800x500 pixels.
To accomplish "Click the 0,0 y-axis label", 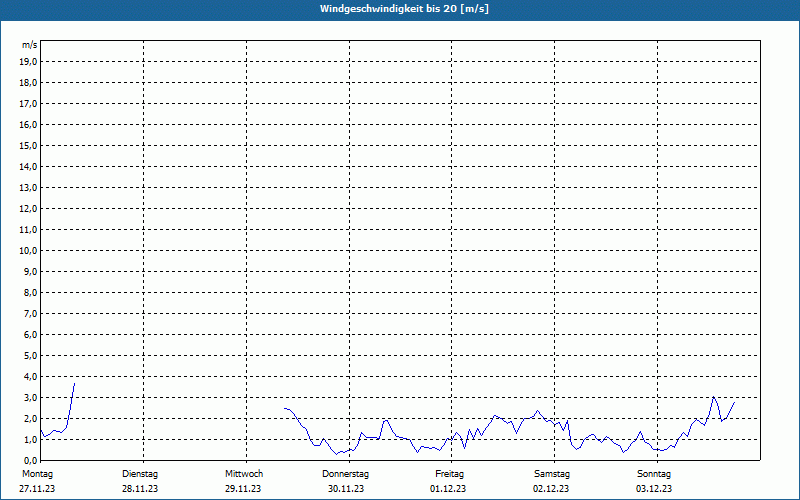I will click(32, 460).
